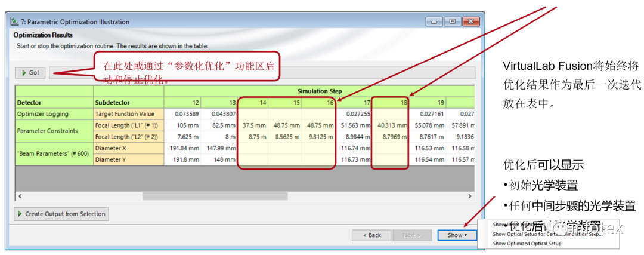Click cell value 7.625 m

coord(182,137)
